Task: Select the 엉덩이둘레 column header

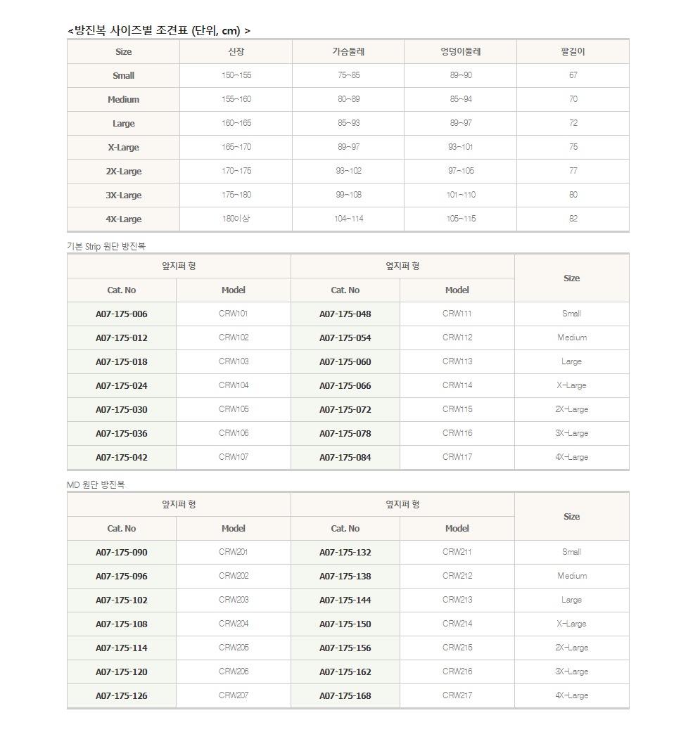Action: pyautogui.click(x=461, y=52)
